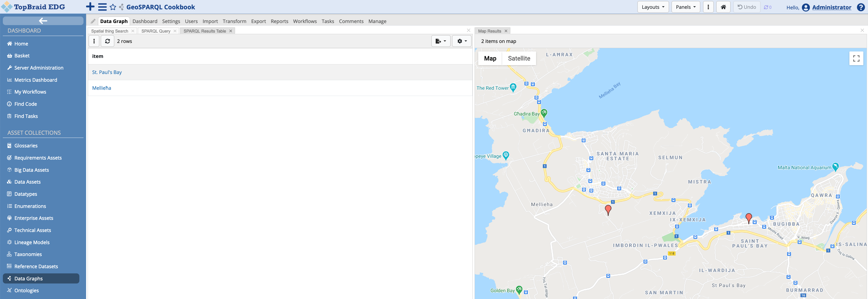Switch to the SPARQL Query tab
This screenshot has width=868, height=299.
pos(156,31)
